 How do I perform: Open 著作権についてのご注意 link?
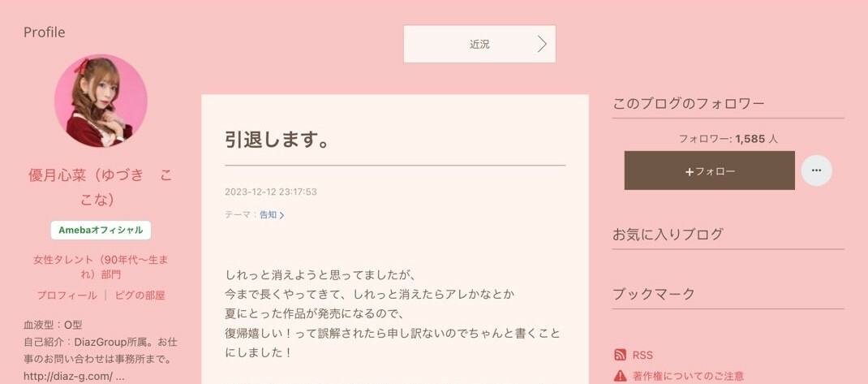coord(688,376)
